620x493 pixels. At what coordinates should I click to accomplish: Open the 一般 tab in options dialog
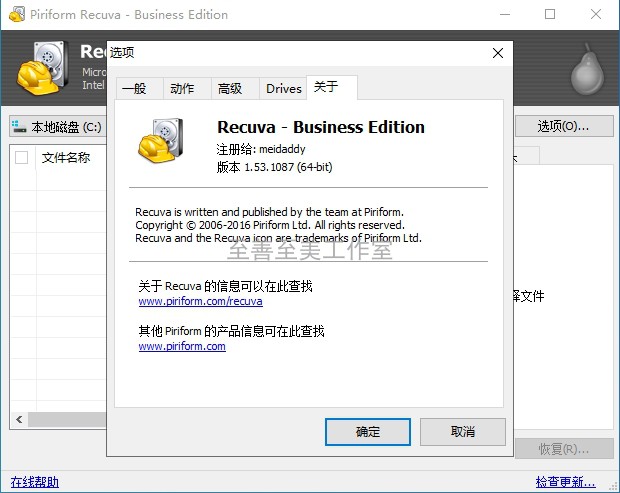pos(140,88)
